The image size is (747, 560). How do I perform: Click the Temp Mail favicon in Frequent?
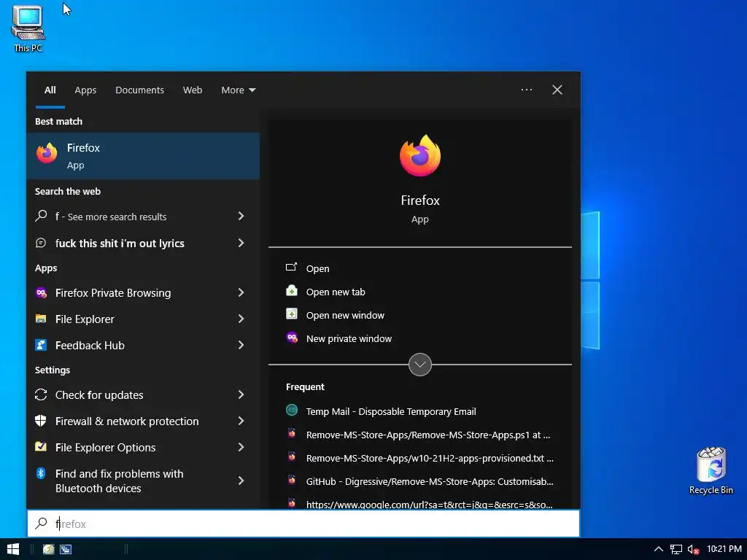pyautogui.click(x=292, y=410)
